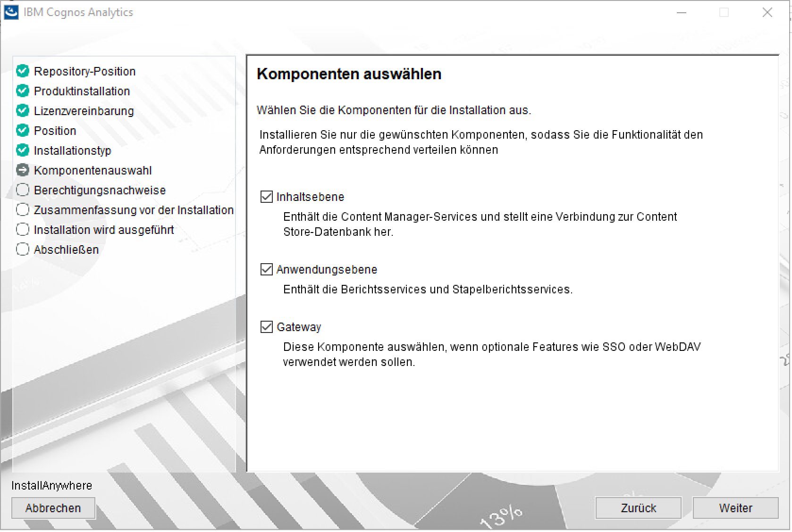The height and width of the screenshot is (532, 792).
Task: Uncheck the Inhaltsebene checkbox
Action: tap(267, 197)
